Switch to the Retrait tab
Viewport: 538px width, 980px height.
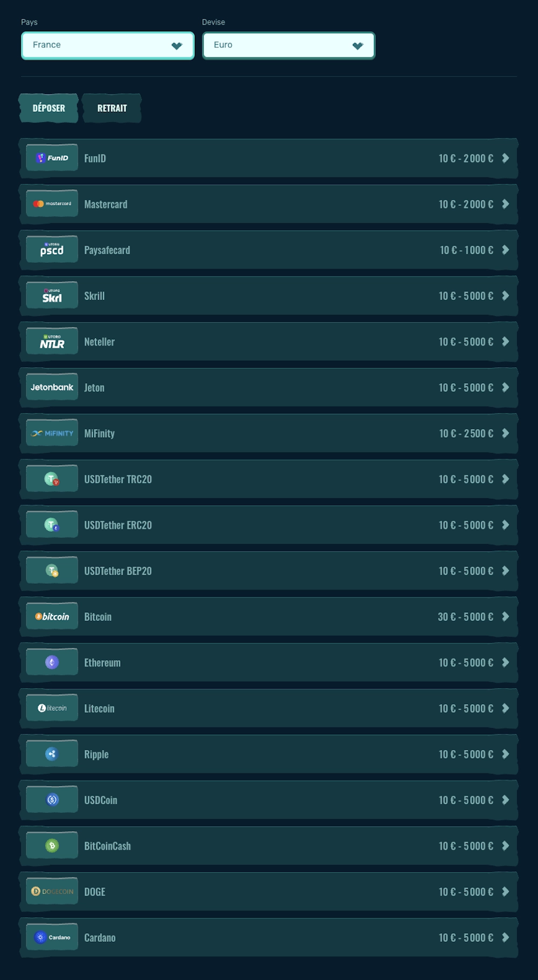click(x=112, y=108)
